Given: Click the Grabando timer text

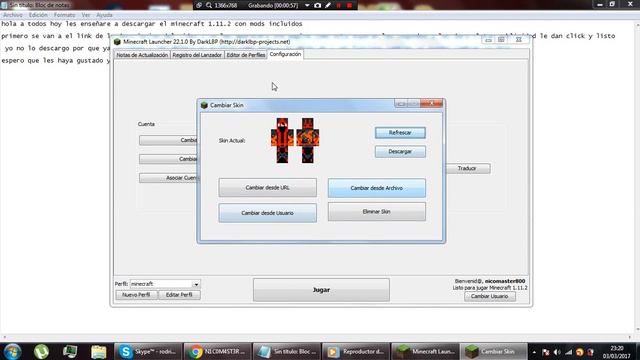Looking at the screenshot, I should 273,5.
